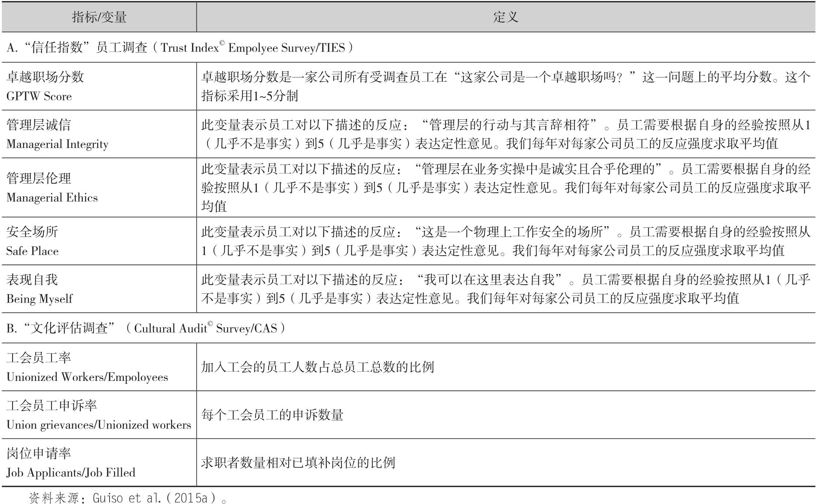Viewport: 817px width, 504px height.
Task: Click the GPTW Score definition text
Action: [x=505, y=86]
